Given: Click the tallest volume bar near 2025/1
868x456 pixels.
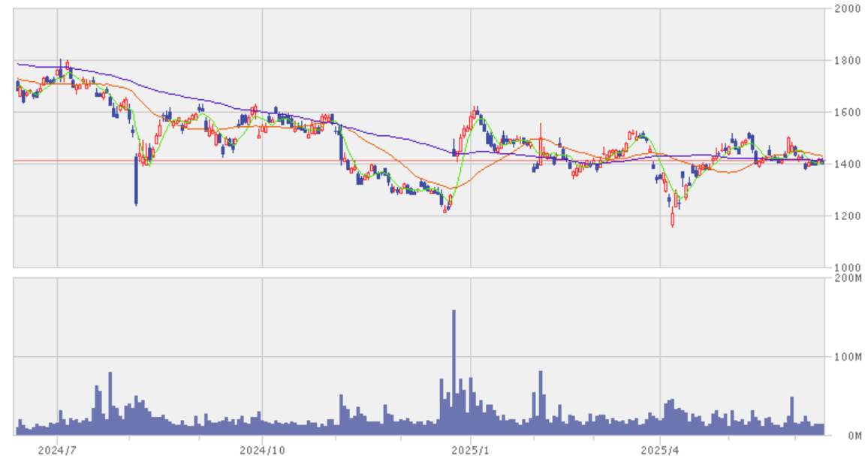Looking at the screenshot, I should 454,373.
